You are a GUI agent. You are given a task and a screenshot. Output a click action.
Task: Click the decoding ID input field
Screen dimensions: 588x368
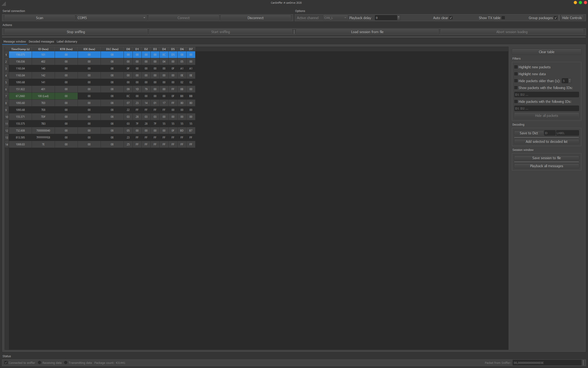[550, 133]
